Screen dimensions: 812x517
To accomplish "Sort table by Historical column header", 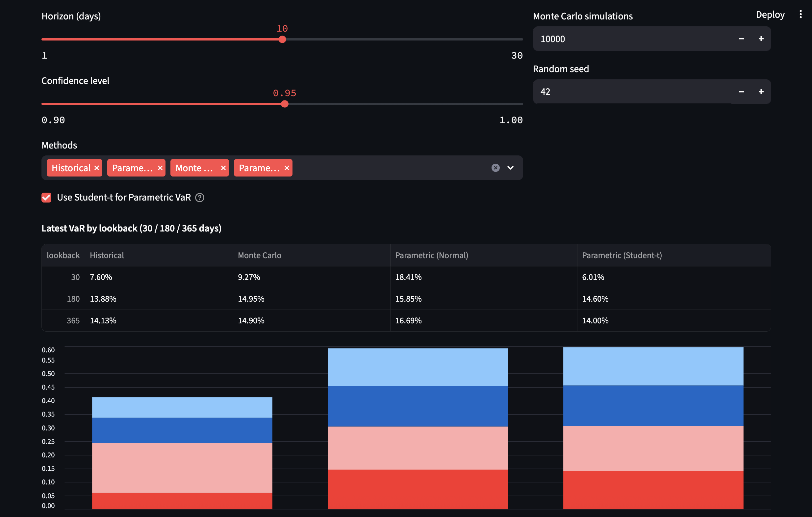I will pyautogui.click(x=107, y=256).
